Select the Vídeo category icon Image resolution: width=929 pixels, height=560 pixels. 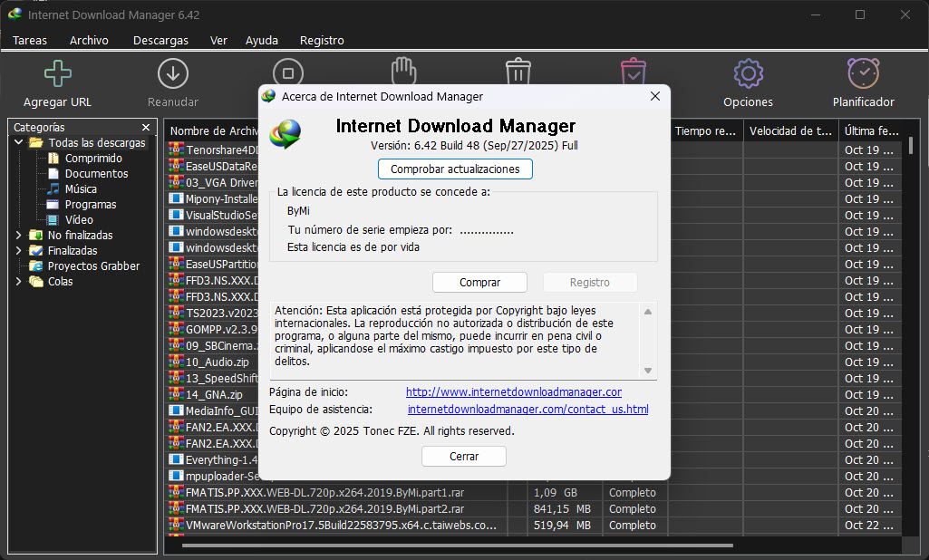coord(53,220)
